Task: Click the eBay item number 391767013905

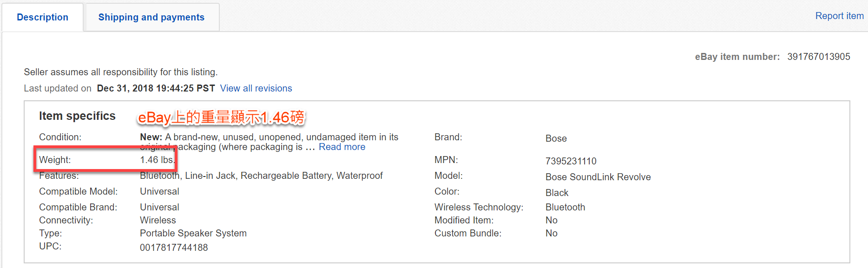Action: click(x=818, y=57)
